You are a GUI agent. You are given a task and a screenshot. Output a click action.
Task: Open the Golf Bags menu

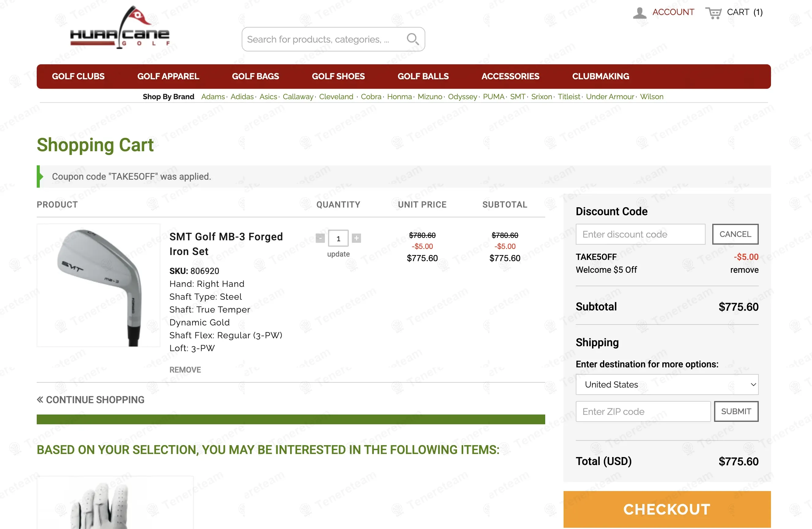[x=255, y=76]
